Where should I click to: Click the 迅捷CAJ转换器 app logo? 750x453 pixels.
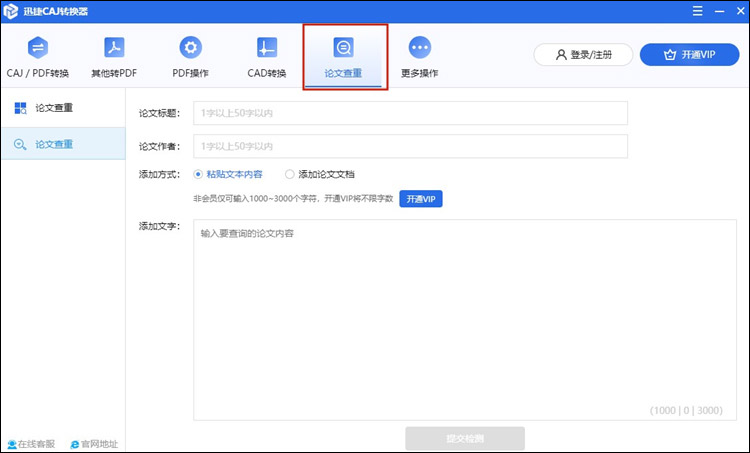[11, 11]
